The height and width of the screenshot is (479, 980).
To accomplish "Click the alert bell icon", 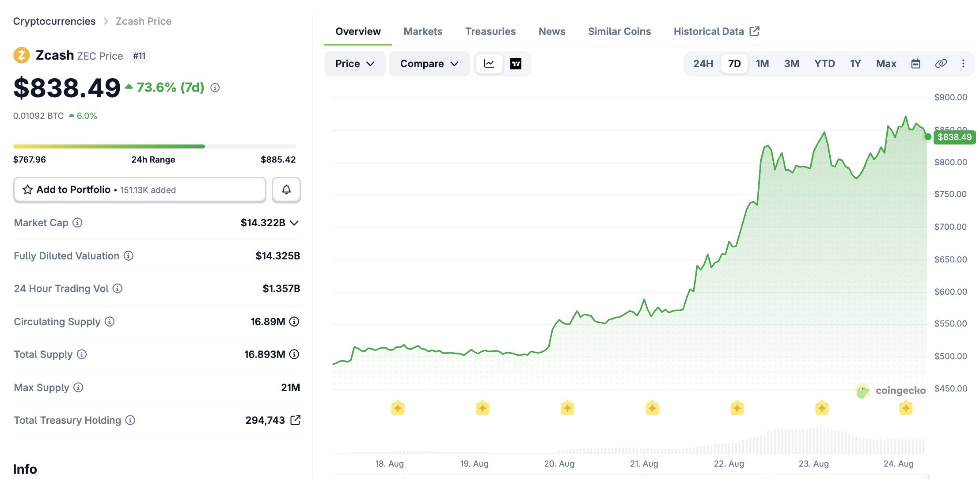I will [x=286, y=190].
